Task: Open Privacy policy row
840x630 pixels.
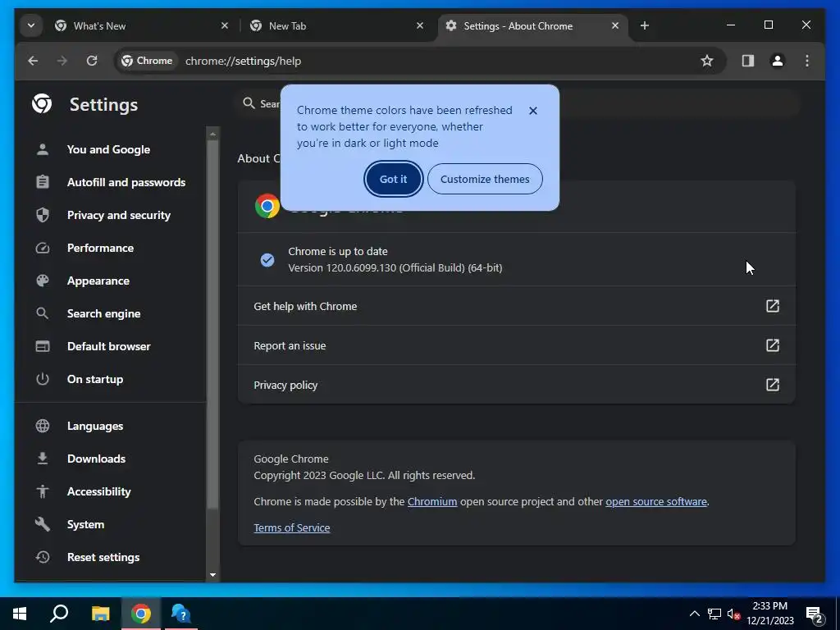Action: [517, 385]
